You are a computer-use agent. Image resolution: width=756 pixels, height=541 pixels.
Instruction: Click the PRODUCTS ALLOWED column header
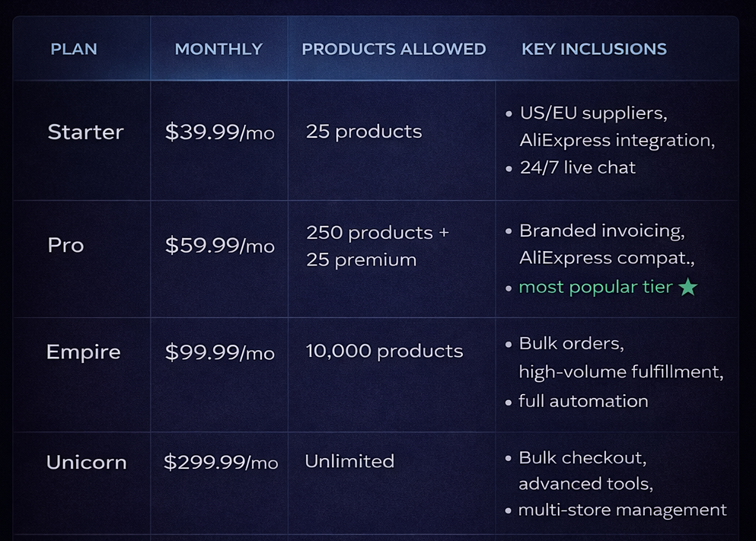pyautogui.click(x=394, y=49)
